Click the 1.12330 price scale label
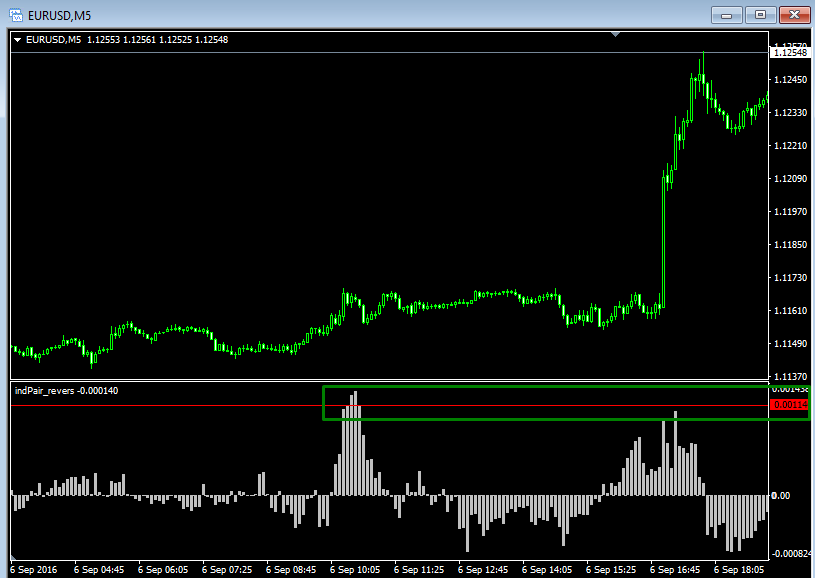The width and height of the screenshot is (815, 578). tap(791, 112)
